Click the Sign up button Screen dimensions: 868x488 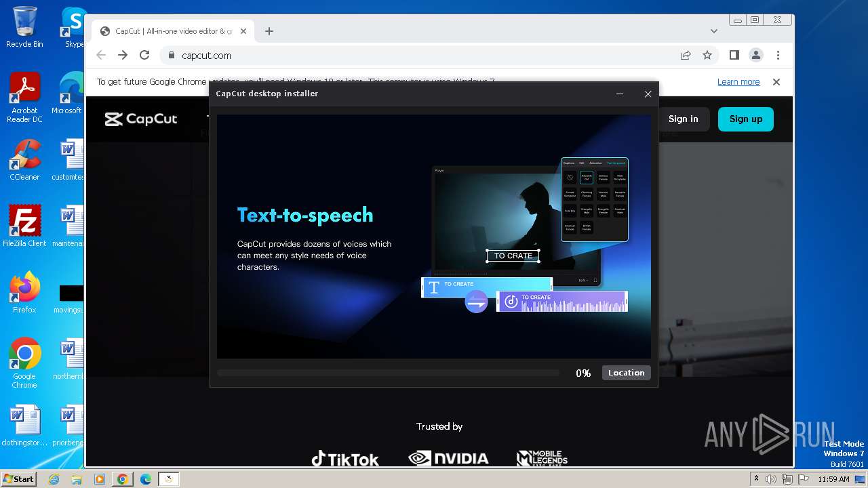coord(746,119)
